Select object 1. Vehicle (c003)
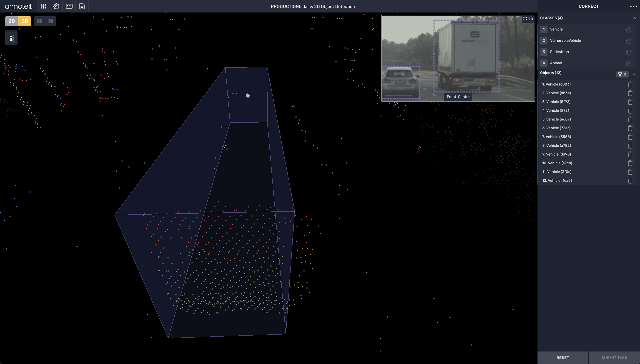 (587, 84)
